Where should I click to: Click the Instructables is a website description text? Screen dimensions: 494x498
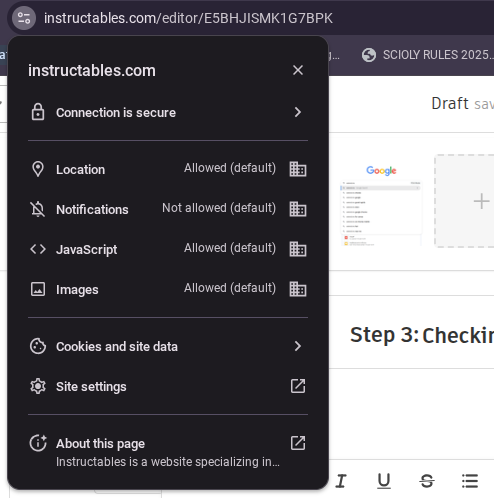click(168, 462)
